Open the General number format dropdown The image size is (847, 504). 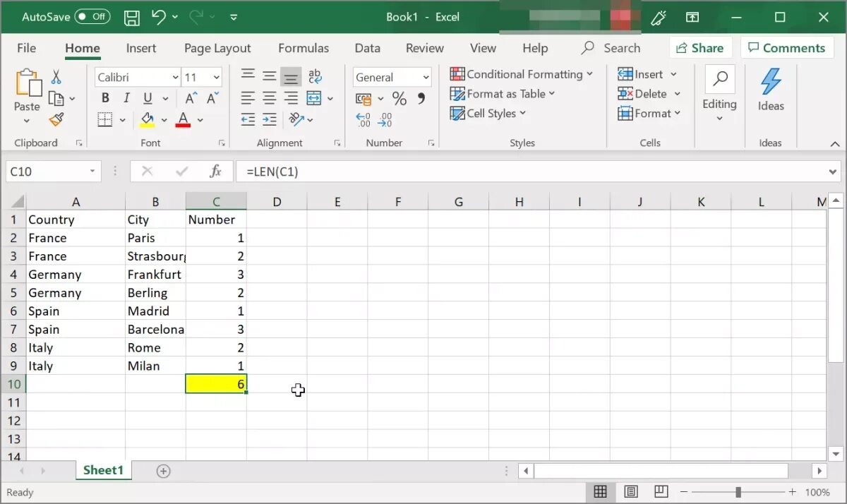click(426, 78)
